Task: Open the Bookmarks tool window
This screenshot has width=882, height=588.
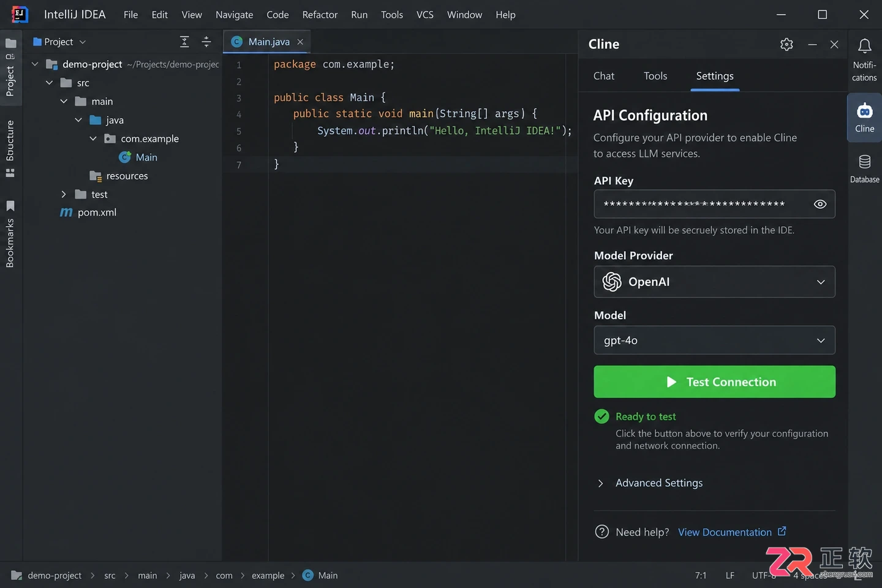Action: (10, 234)
